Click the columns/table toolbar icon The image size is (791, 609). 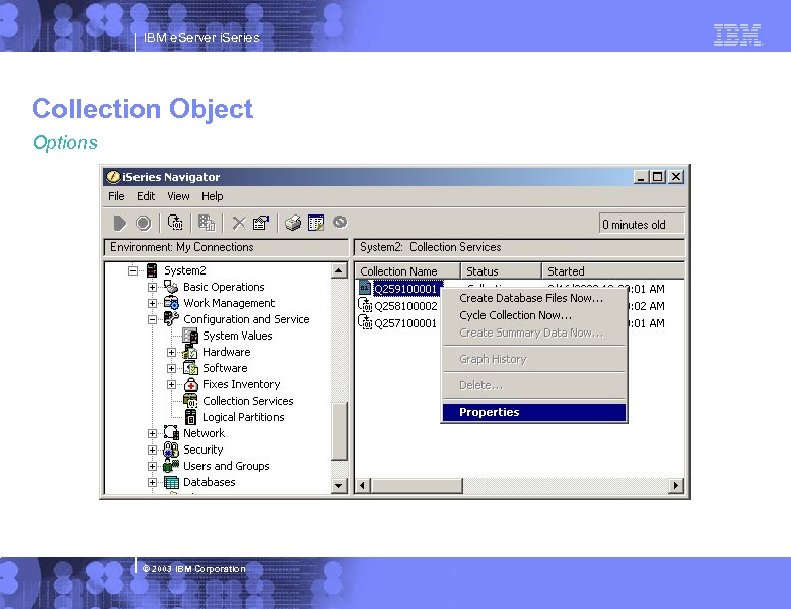point(316,223)
